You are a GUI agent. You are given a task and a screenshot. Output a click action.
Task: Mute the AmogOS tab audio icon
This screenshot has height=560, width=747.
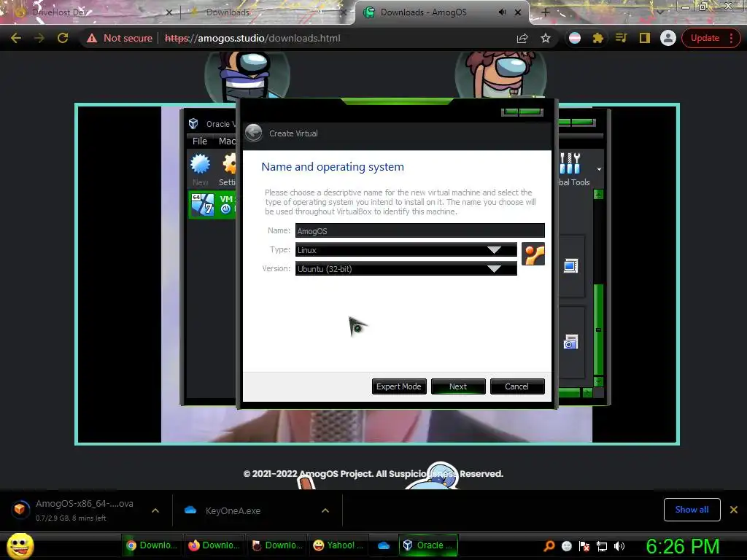[x=502, y=12]
